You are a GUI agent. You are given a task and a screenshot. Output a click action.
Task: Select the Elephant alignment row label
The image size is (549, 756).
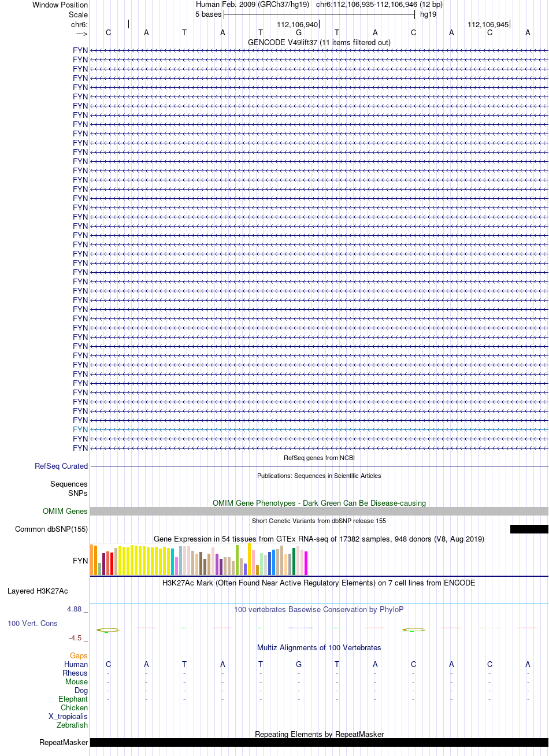click(x=73, y=699)
